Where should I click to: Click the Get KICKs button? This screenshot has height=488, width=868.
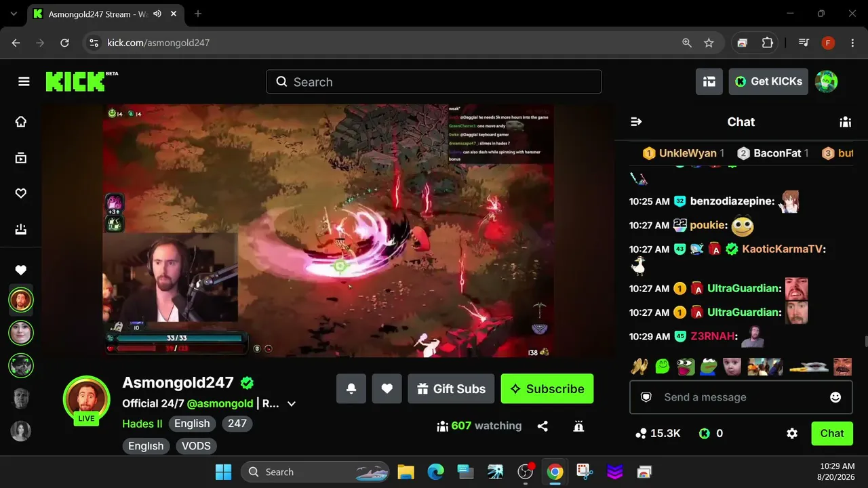[768, 81]
